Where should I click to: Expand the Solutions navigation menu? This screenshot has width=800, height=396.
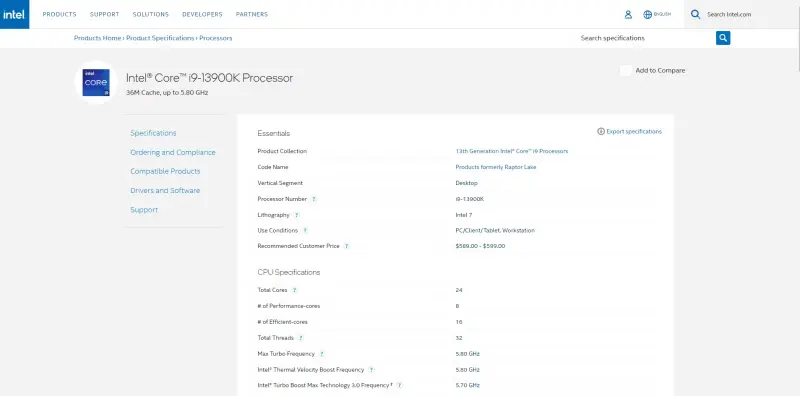[x=151, y=14]
